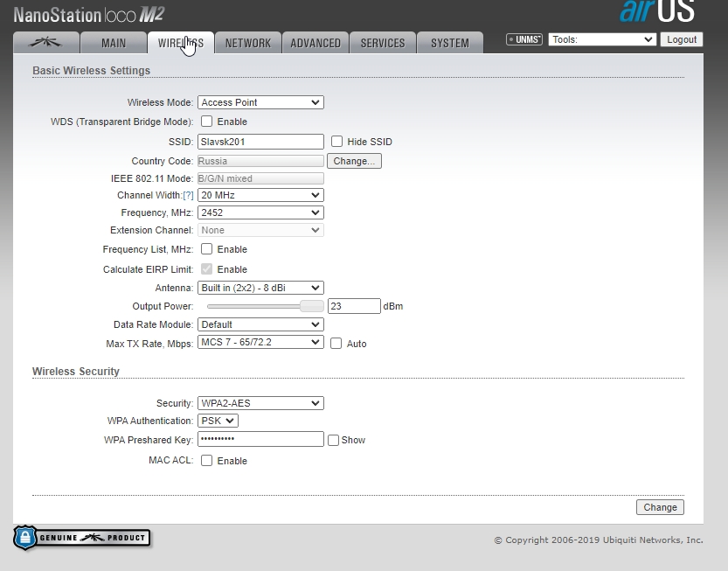Click the NanoStation loco M2 logo
Image resolution: width=728 pixels, height=571 pixels.
[88, 14]
